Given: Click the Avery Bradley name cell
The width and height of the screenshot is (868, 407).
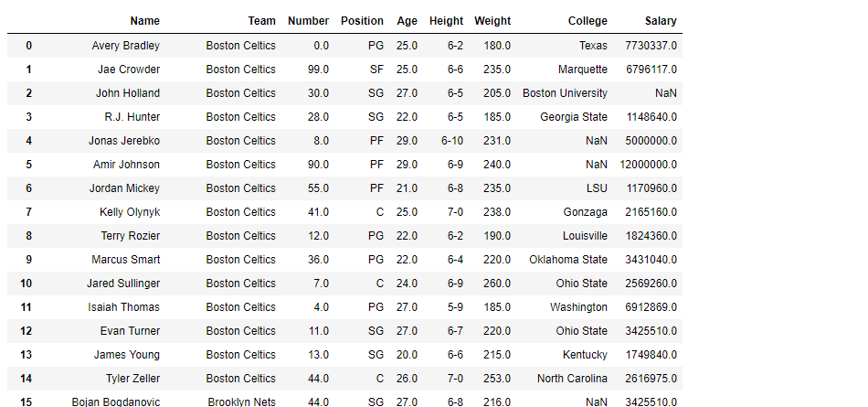Looking at the screenshot, I should pyautogui.click(x=126, y=46).
